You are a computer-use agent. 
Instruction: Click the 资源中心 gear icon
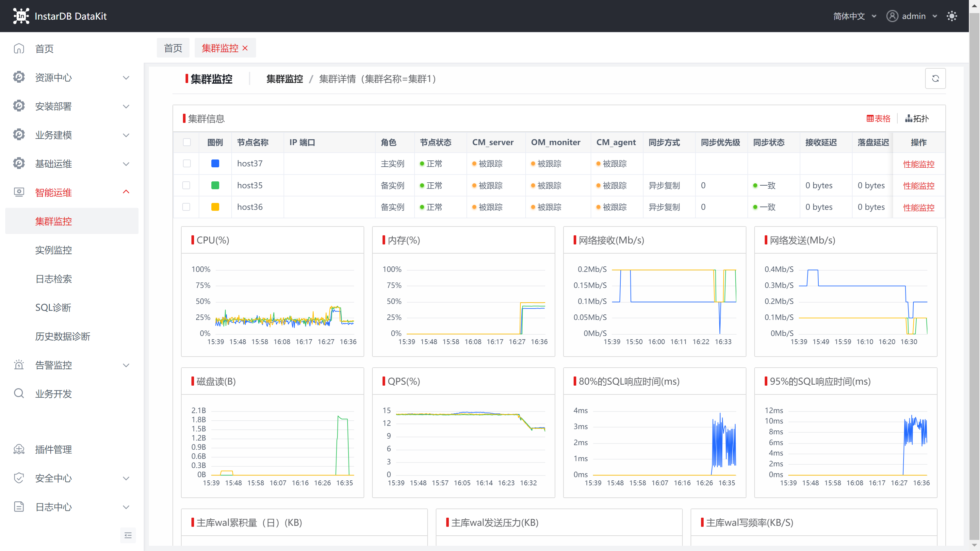[19, 77]
